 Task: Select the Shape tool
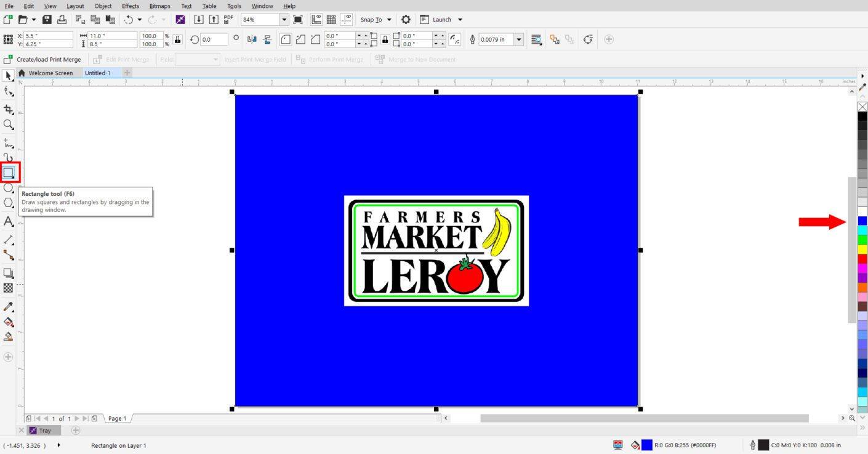click(9, 91)
